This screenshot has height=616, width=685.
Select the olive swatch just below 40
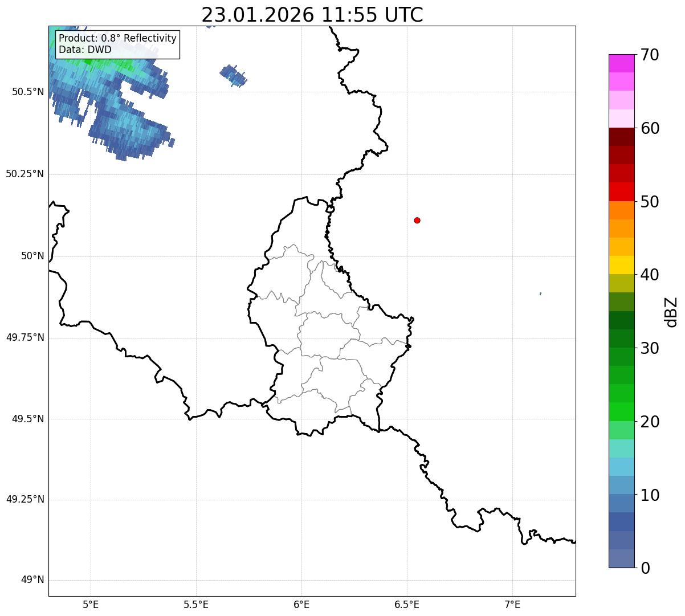click(x=621, y=283)
